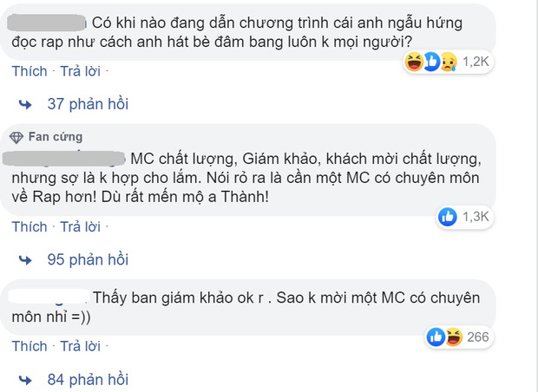This screenshot has height=392, width=538.
Task: Click the reply arrow icon beside 84 phản hồi
Action: coord(26,378)
